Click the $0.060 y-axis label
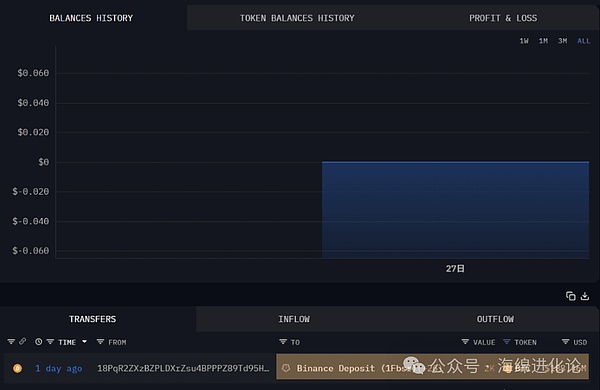600x390 pixels. (33, 73)
